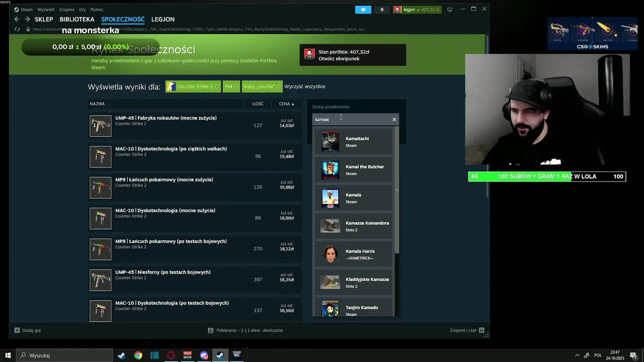The width and height of the screenshot is (644, 362).
Task: Open the Wyświetl menu
Action: [x=46, y=10]
